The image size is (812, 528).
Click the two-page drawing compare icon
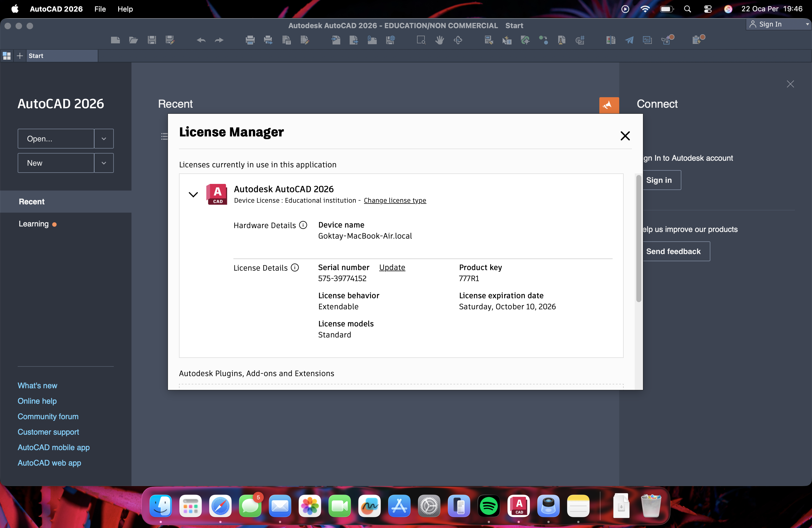coord(611,40)
